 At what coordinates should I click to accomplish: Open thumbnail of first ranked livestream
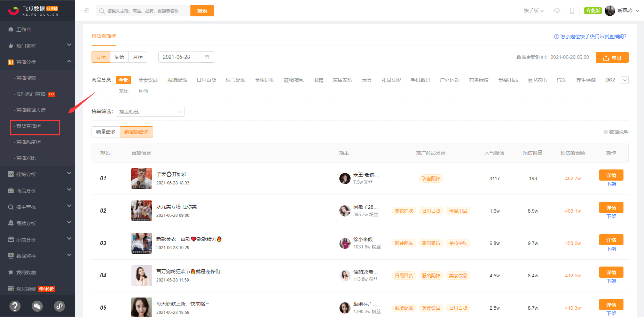tap(141, 179)
